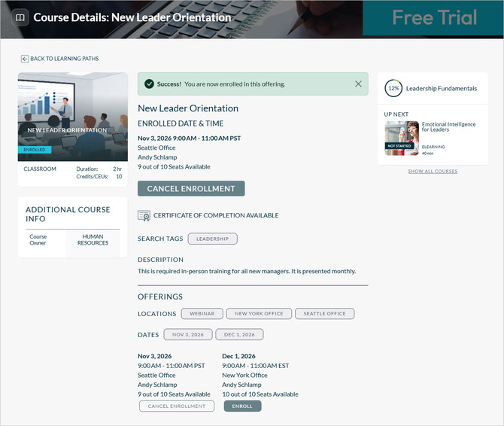Viewport: 504px width, 426px height.
Task: Filter dates by Dec 1, 2026
Action: (x=239, y=334)
